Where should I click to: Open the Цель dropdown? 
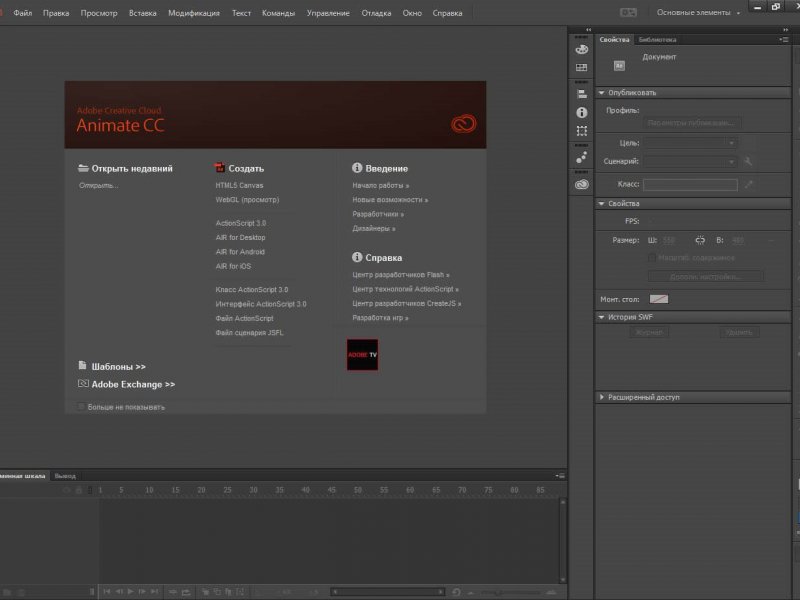[x=690, y=143]
